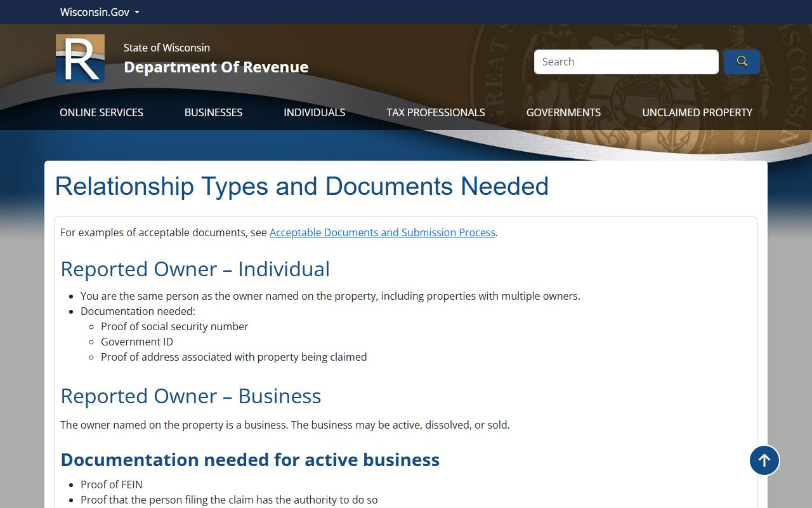Click Documentation needed for active business heading
The height and width of the screenshot is (508, 812).
250,460
